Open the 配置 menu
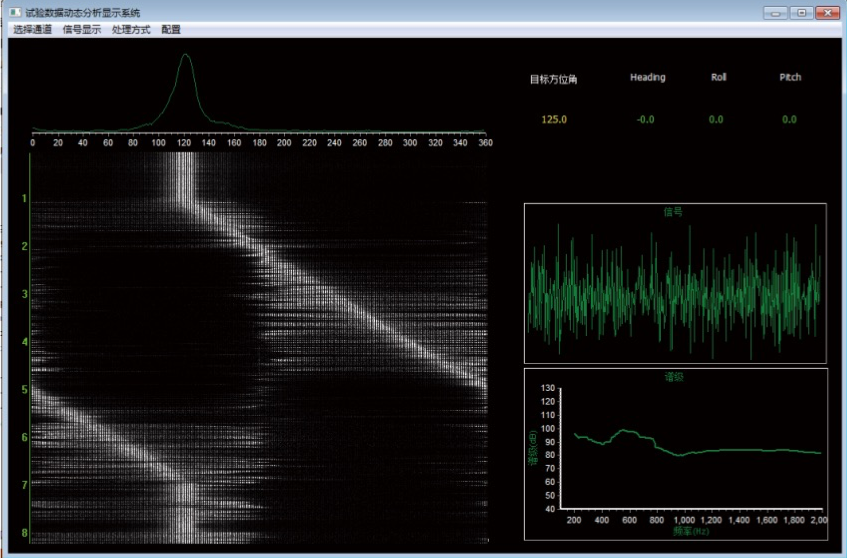The height and width of the screenshot is (558, 847). [x=171, y=30]
